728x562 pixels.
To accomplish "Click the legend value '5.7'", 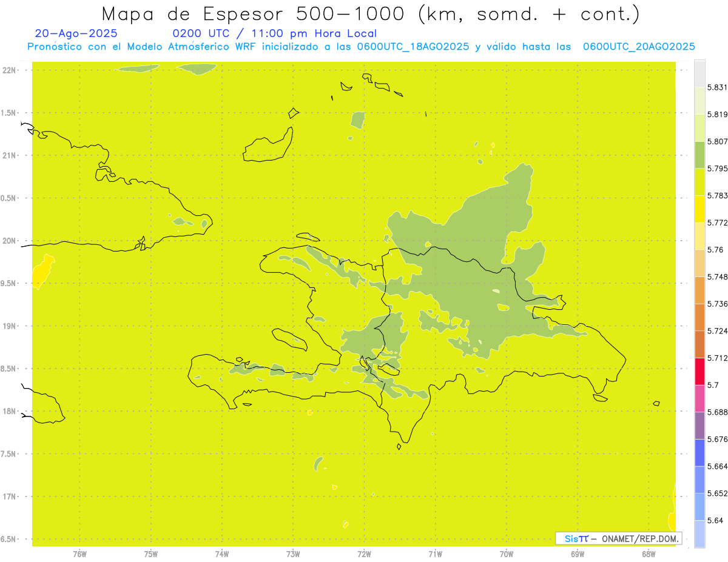I will point(713,385).
